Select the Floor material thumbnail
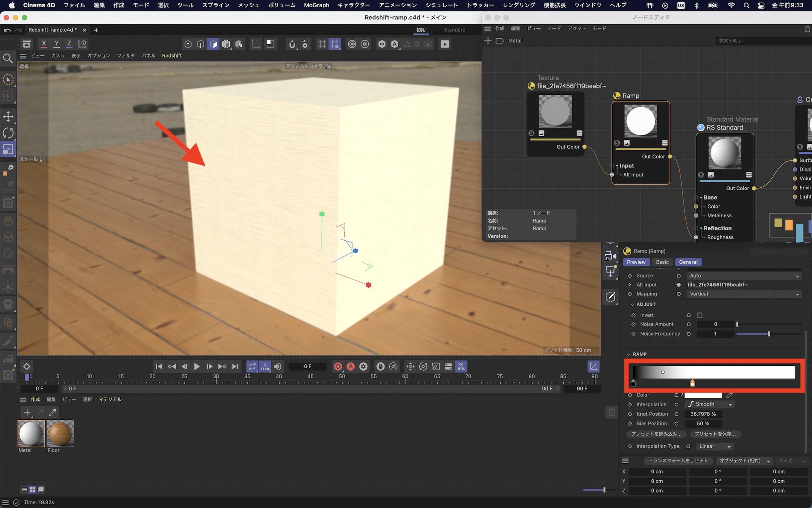812x508 pixels. tap(60, 434)
